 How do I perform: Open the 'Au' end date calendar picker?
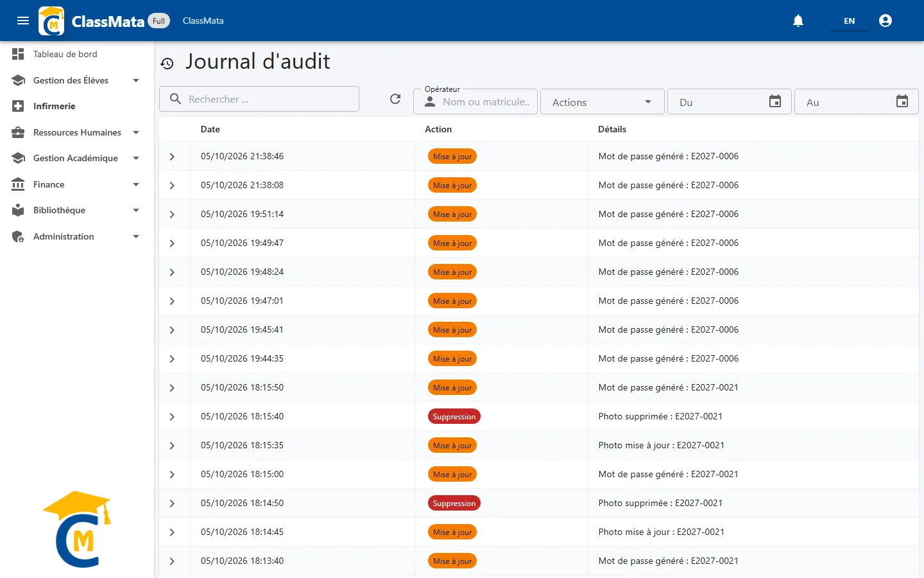coord(902,101)
